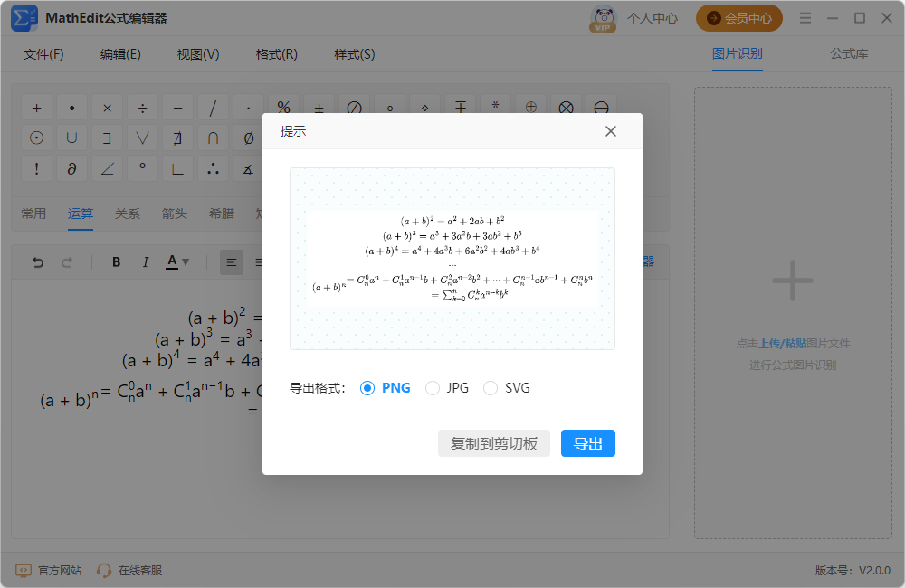Insert the empty set symbol

[x=248, y=138]
